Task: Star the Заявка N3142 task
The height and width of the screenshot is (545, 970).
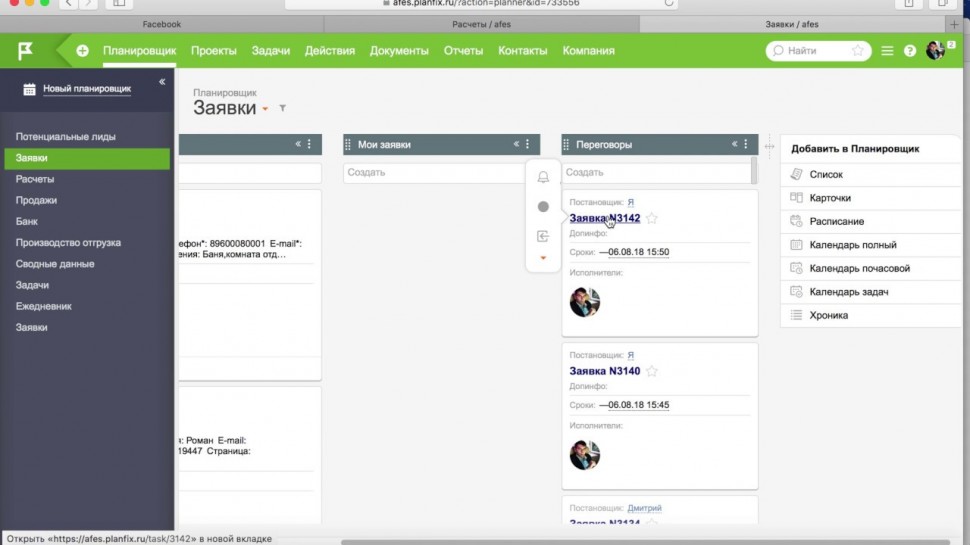Action: [x=652, y=218]
